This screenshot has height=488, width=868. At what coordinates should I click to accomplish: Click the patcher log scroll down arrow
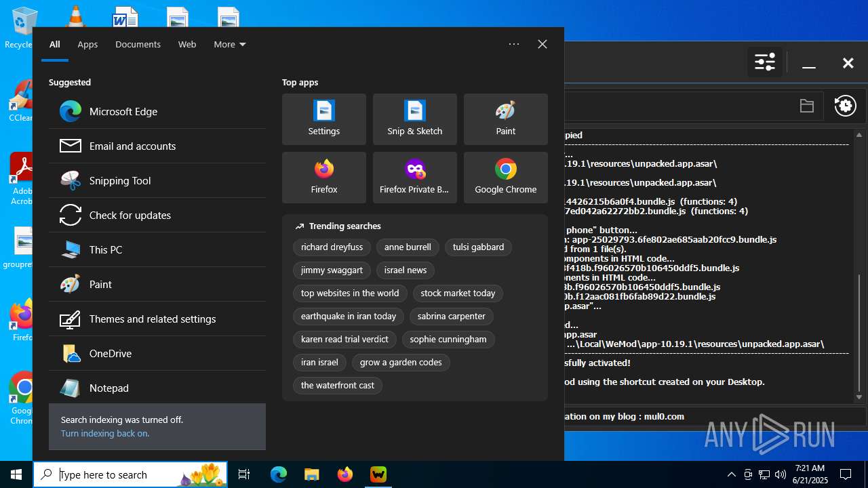(859, 398)
